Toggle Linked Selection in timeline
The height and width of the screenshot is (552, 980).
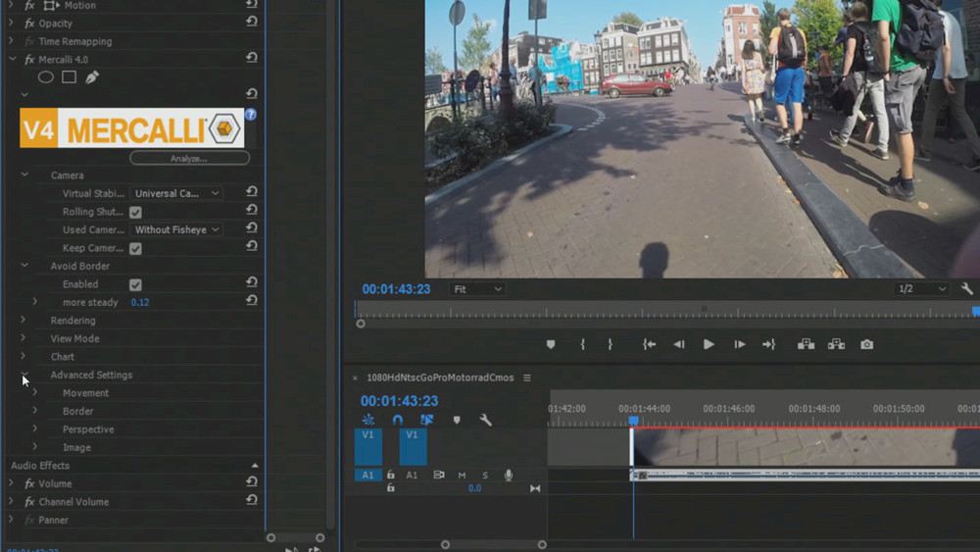[x=427, y=420]
